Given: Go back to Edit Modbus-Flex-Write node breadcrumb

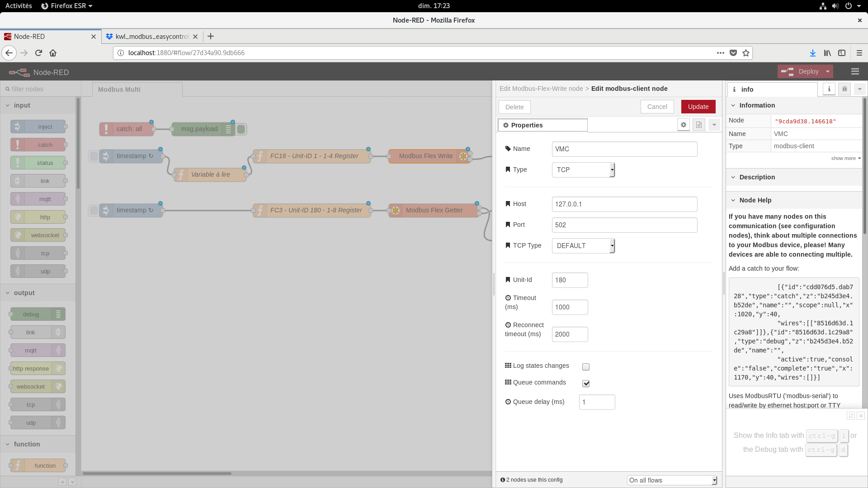Looking at the screenshot, I should click(x=541, y=89).
